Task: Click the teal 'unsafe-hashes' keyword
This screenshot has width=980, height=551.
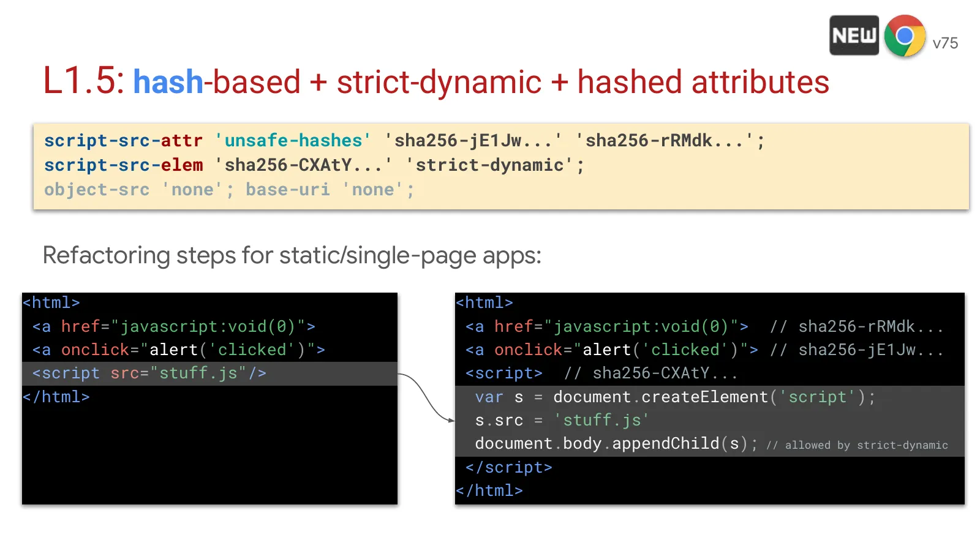Action: point(293,141)
